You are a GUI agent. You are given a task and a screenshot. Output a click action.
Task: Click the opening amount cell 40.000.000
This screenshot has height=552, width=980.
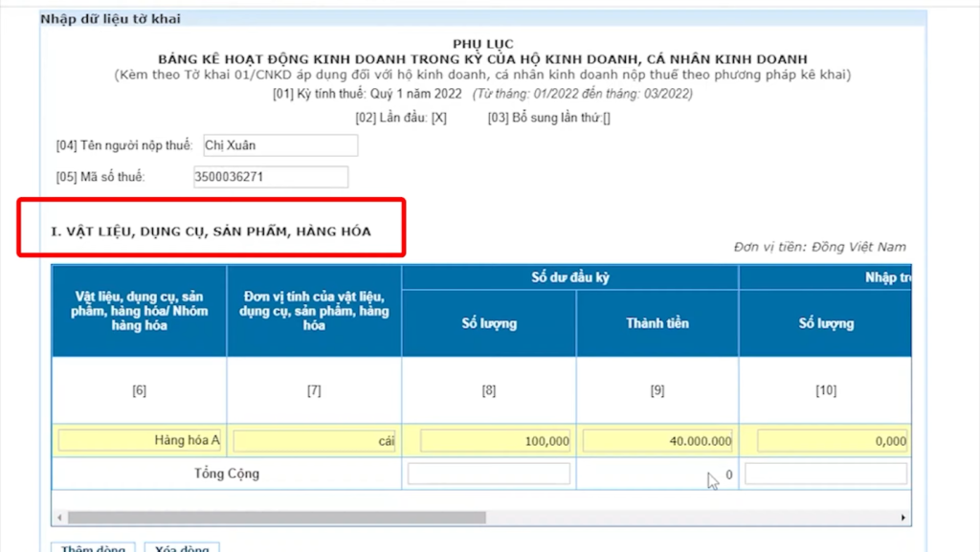click(657, 441)
